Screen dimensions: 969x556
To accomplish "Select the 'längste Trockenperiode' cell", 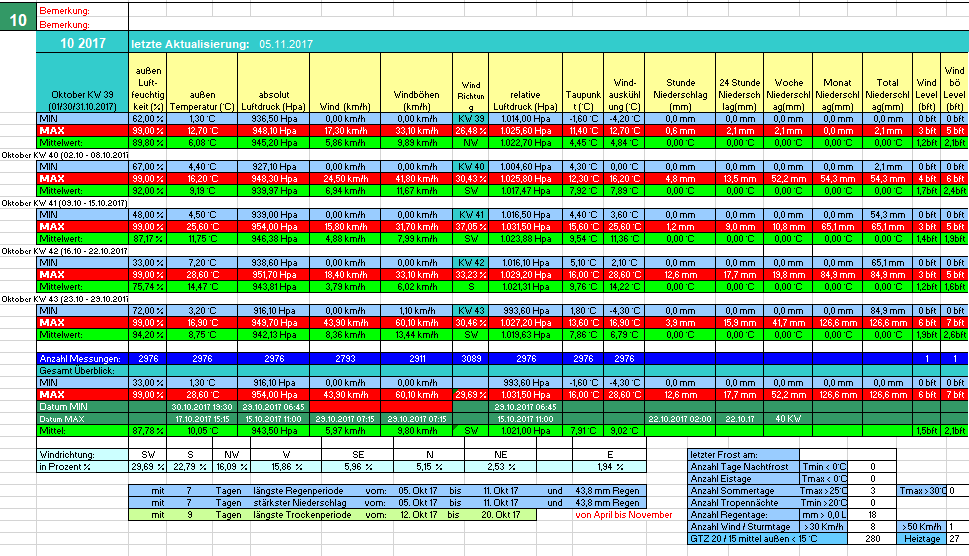I will point(302,515).
